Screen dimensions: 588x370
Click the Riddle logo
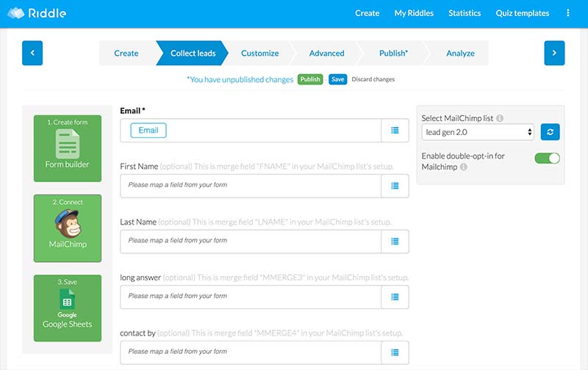(37, 13)
